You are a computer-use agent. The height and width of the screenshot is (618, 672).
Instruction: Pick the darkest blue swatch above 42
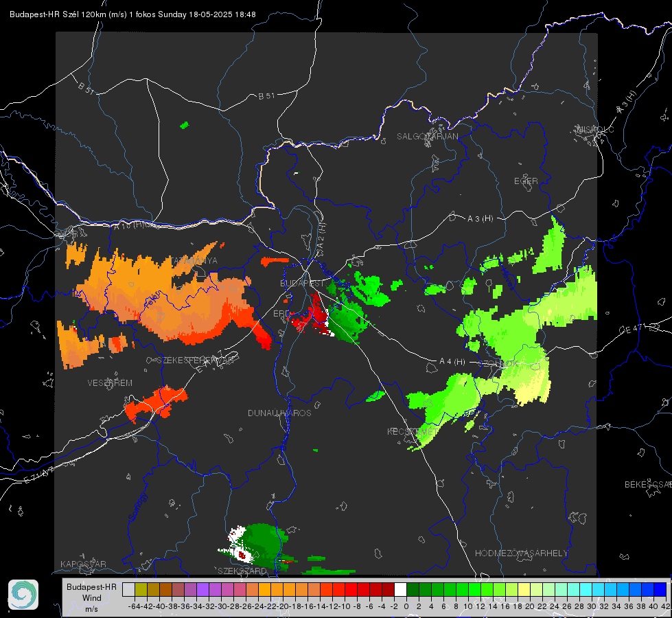660,589
